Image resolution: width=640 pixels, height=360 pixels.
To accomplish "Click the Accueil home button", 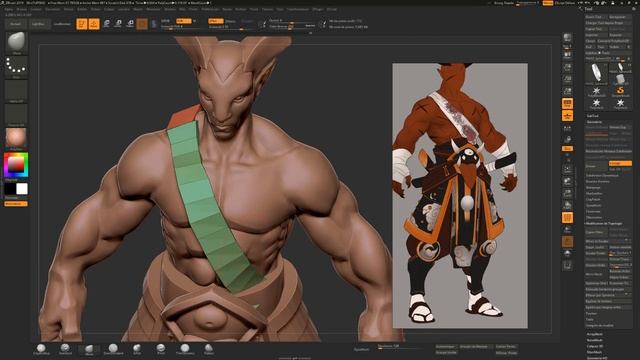I will pos(16,24).
